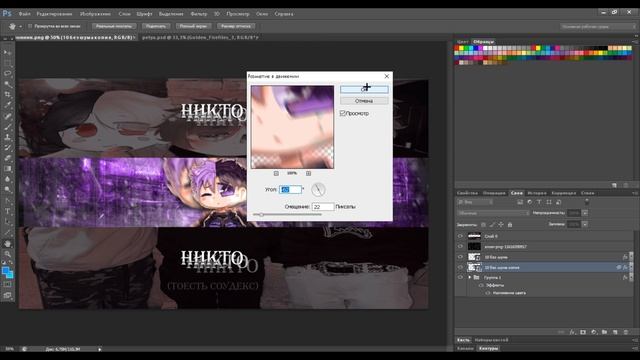The width and height of the screenshot is (640, 360).
Task: Open the Непрозрачность opacity dropdown arrow
Action: (585, 213)
